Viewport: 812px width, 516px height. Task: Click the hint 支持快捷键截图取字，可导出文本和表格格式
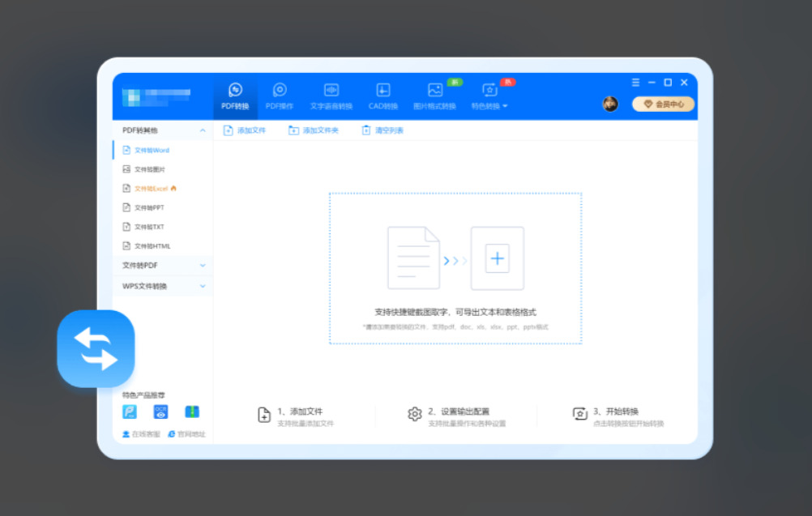point(455,312)
